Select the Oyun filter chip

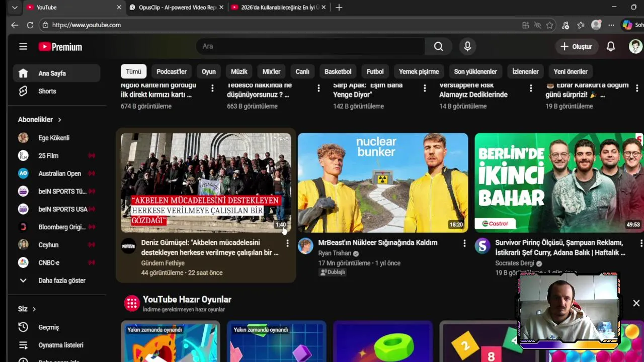[x=209, y=71]
